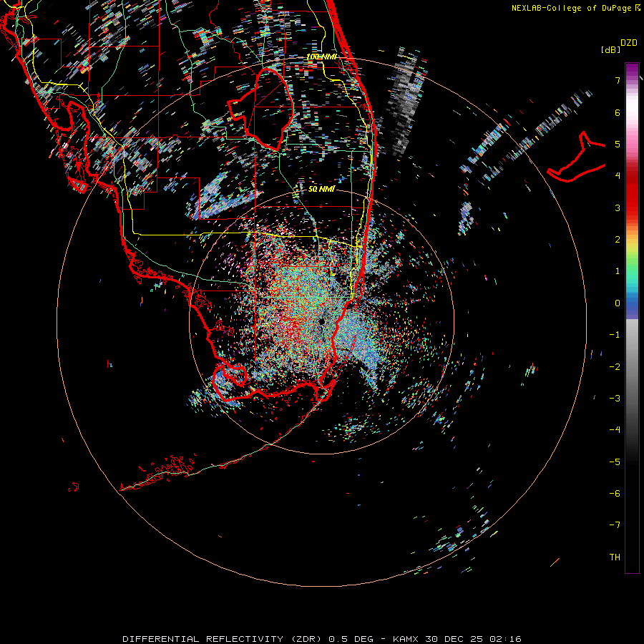The image size is (644, 644).
Task: Click the positive 7 dB scale value
Action: click(618, 80)
